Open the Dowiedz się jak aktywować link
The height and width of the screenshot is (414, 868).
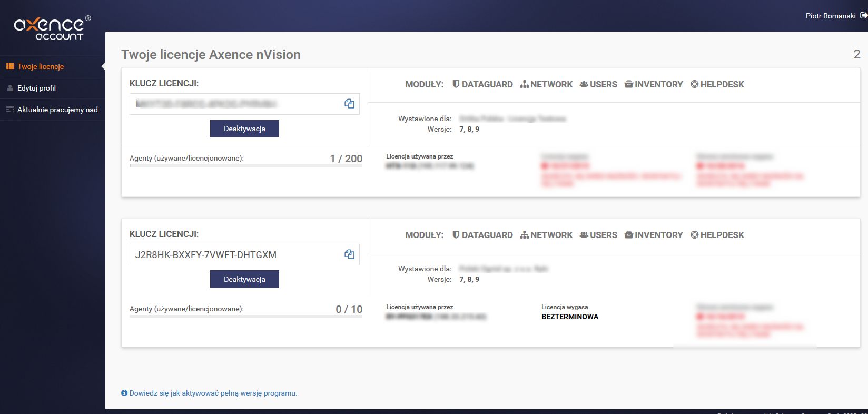213,393
